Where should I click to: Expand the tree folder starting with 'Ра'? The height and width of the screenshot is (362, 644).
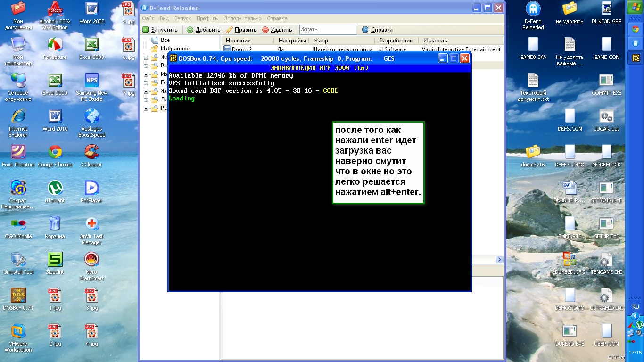click(146, 66)
